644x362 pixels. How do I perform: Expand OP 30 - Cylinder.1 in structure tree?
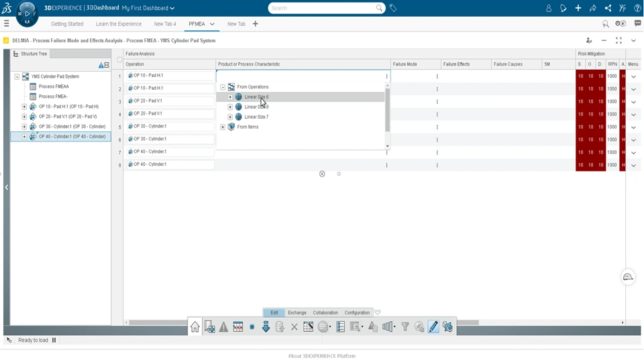click(x=24, y=127)
